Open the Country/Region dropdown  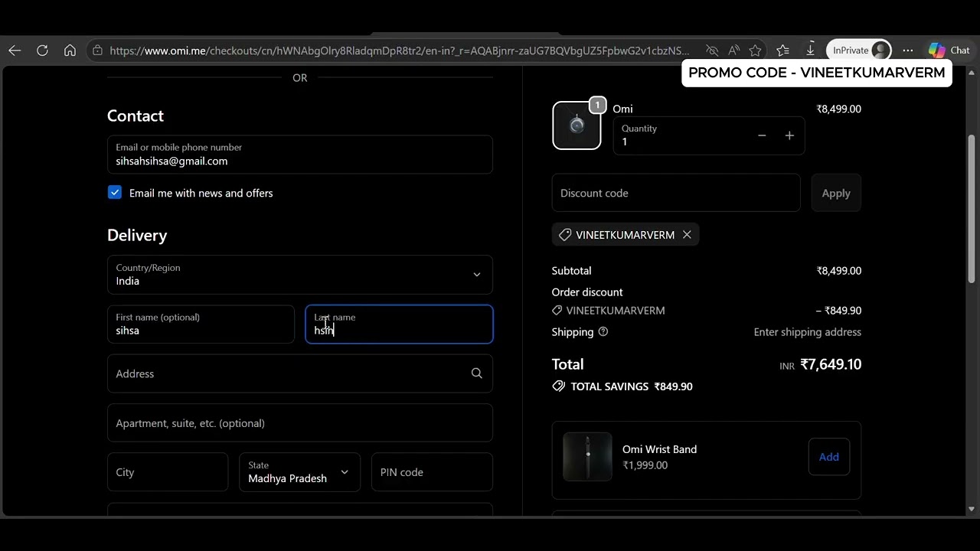click(x=300, y=275)
